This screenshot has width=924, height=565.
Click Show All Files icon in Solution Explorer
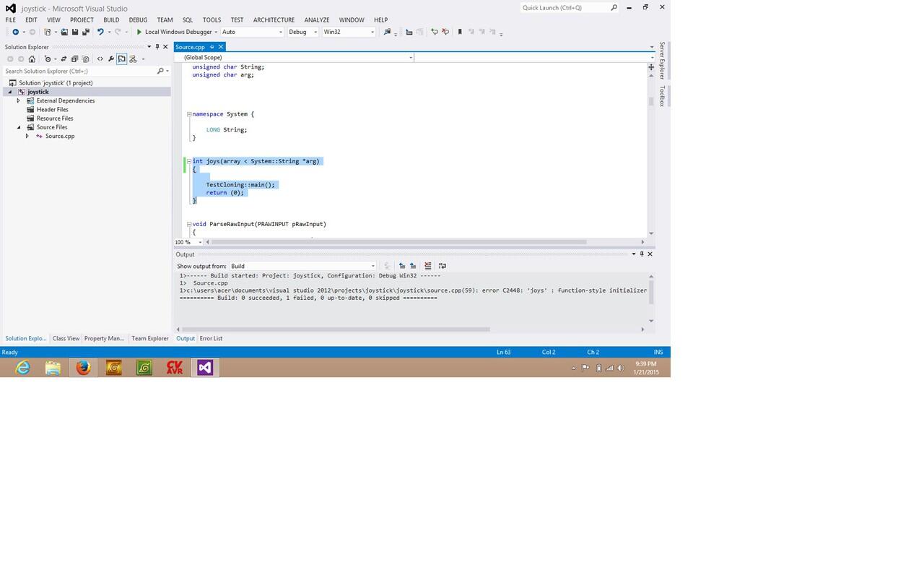coord(85,59)
